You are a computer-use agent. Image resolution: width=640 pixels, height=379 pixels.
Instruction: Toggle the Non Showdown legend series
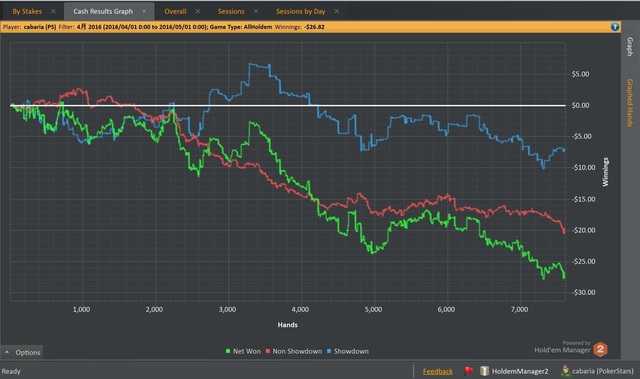[x=297, y=351]
